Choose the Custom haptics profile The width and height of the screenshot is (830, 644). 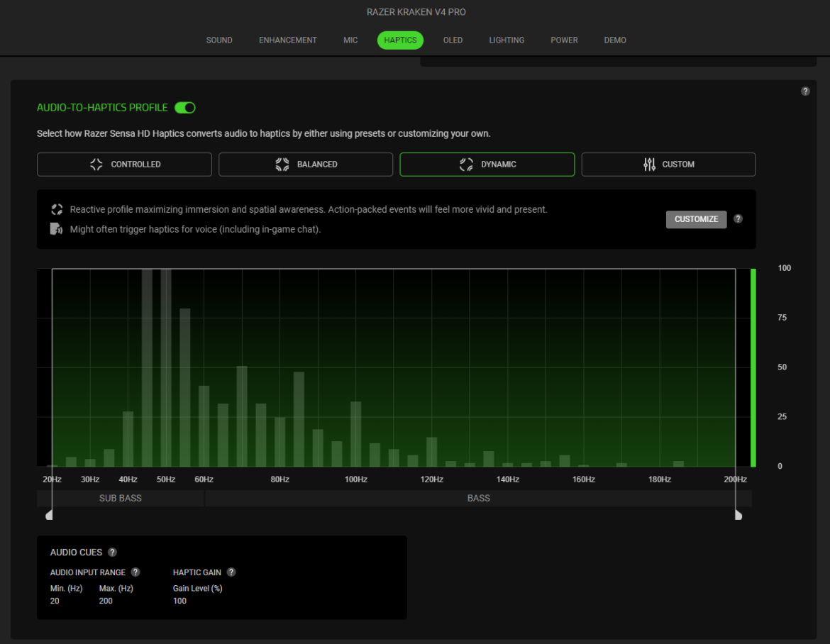[668, 165]
